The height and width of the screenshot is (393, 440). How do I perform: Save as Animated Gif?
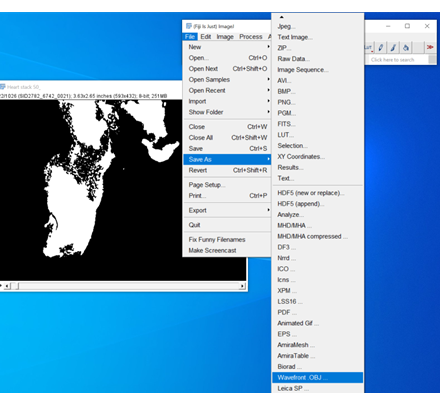318,323
